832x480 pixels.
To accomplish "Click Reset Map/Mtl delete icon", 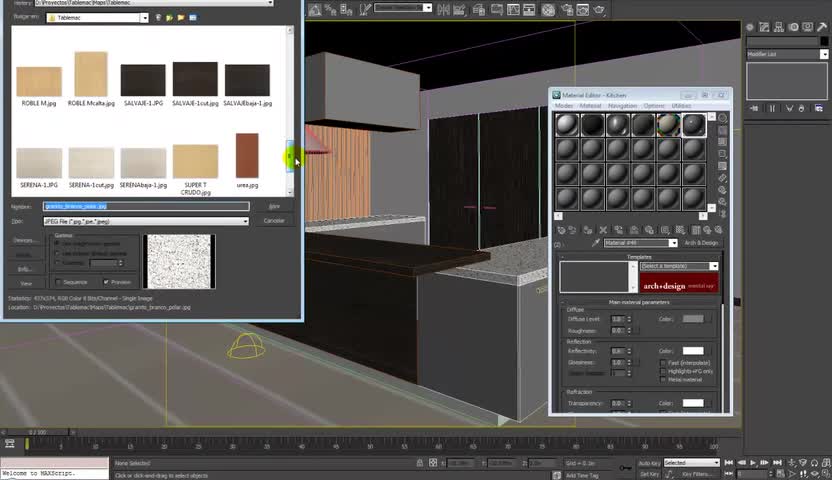I will 602,230.
